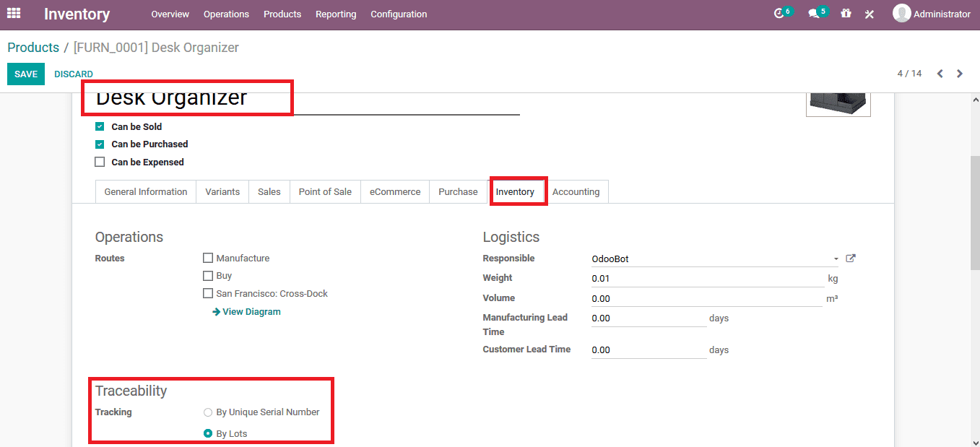Switch to Accounting tab
Viewport: 980px width, 447px height.
576,192
